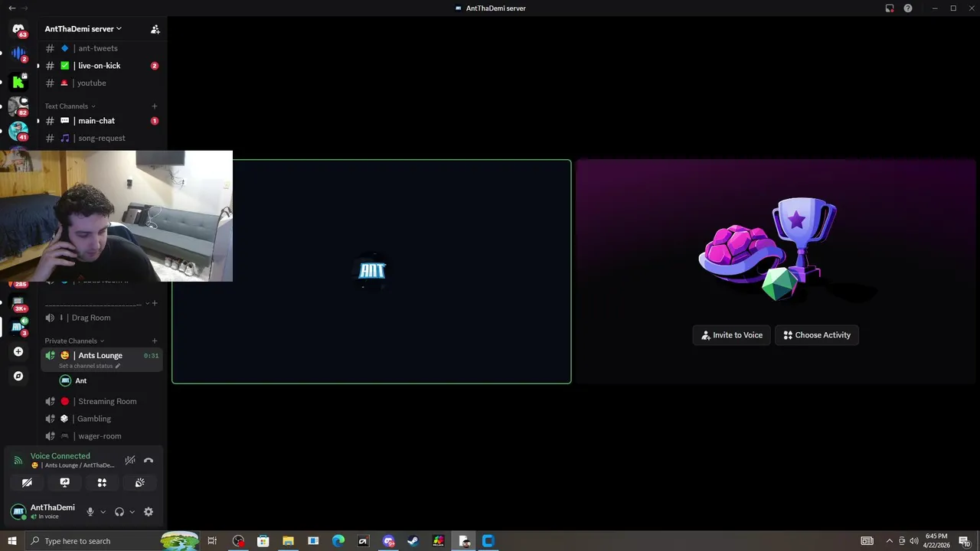The image size is (980, 551).
Task: Select the Ants Lounge voice channel
Action: click(x=102, y=359)
